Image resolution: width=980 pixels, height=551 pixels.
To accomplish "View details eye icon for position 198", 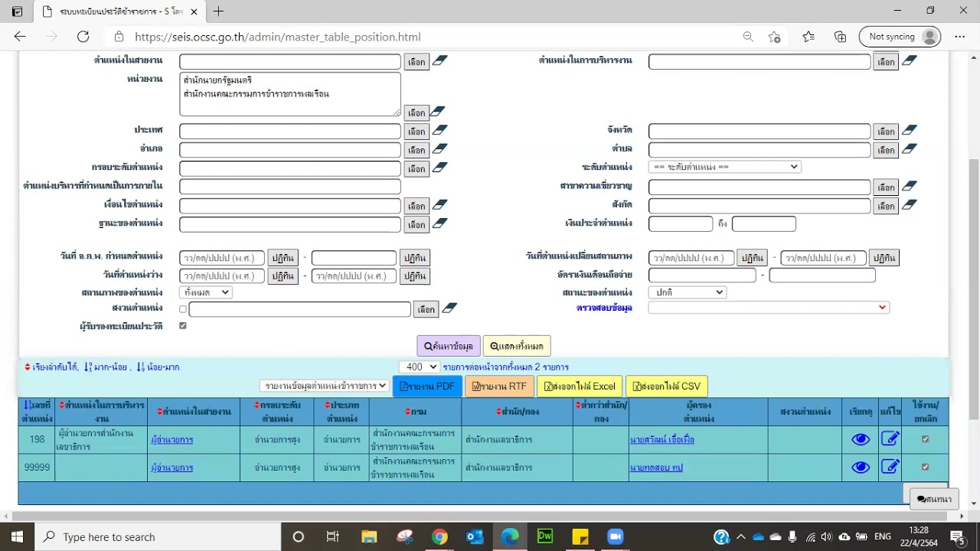I will pyautogui.click(x=861, y=439).
